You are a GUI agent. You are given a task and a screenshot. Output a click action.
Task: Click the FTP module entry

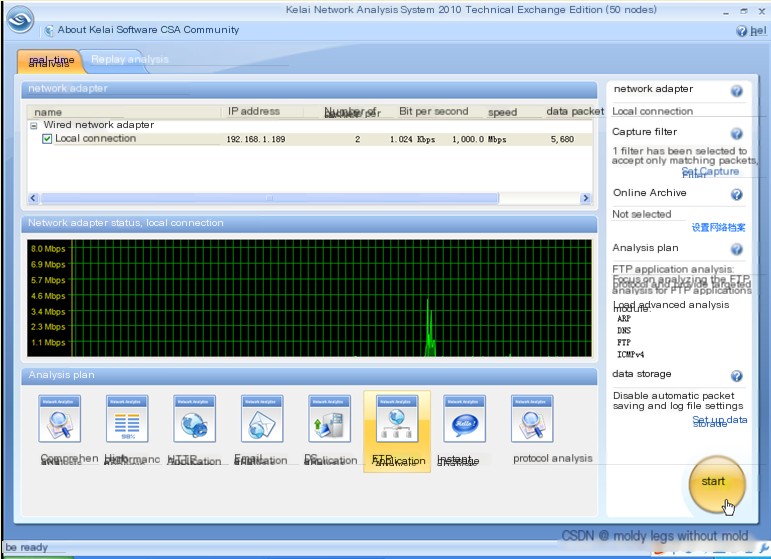[x=623, y=342]
